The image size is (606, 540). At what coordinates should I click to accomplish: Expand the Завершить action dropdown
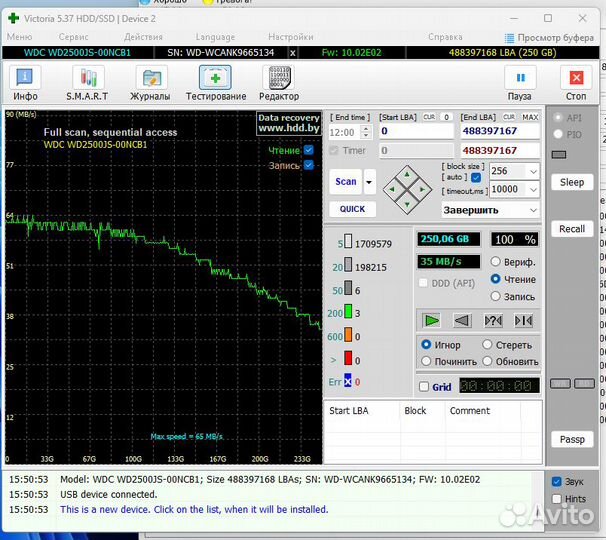532,210
